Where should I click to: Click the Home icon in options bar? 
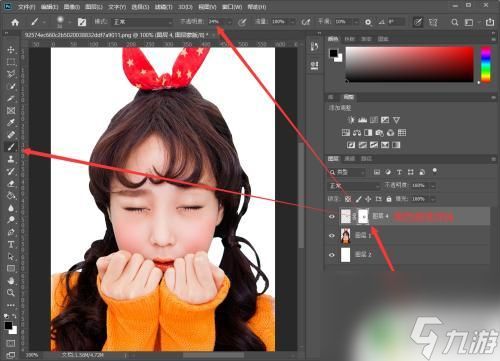click(x=15, y=22)
